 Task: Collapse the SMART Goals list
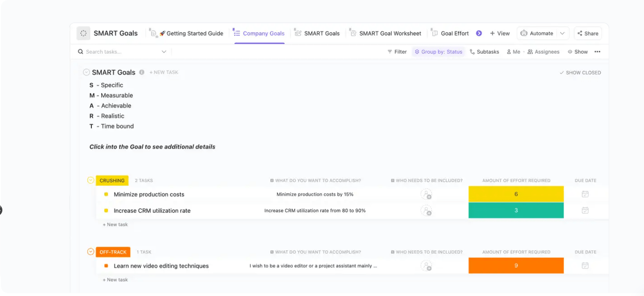click(x=86, y=72)
